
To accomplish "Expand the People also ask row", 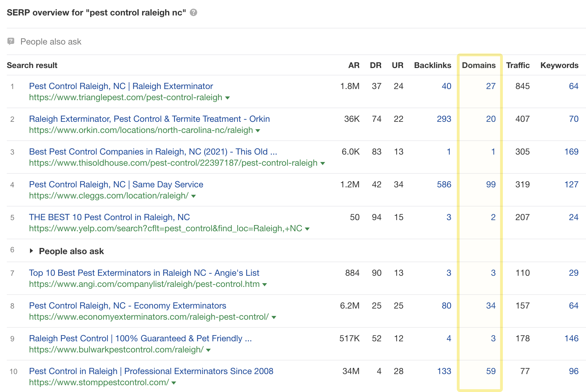I will pyautogui.click(x=31, y=251).
